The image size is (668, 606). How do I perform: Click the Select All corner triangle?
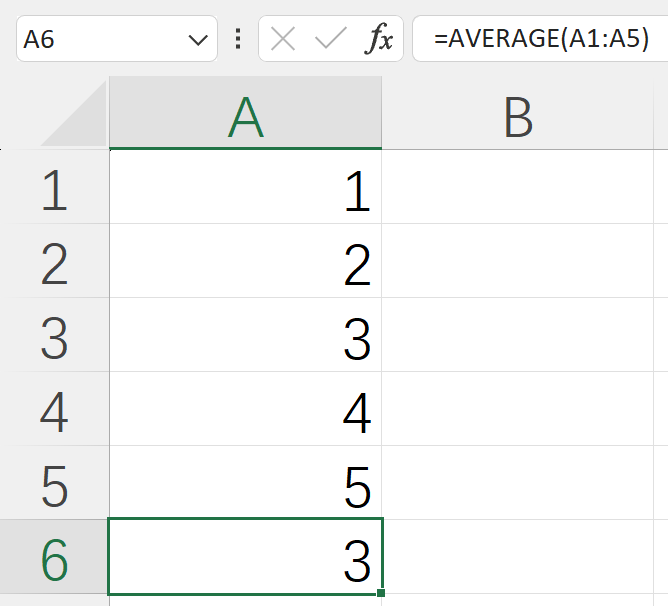click(75, 116)
